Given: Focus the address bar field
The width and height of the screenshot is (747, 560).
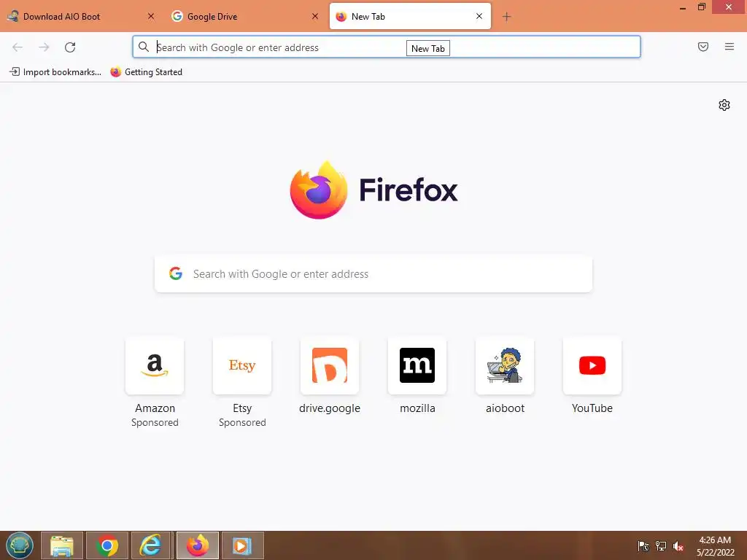Looking at the screenshot, I should [x=387, y=47].
